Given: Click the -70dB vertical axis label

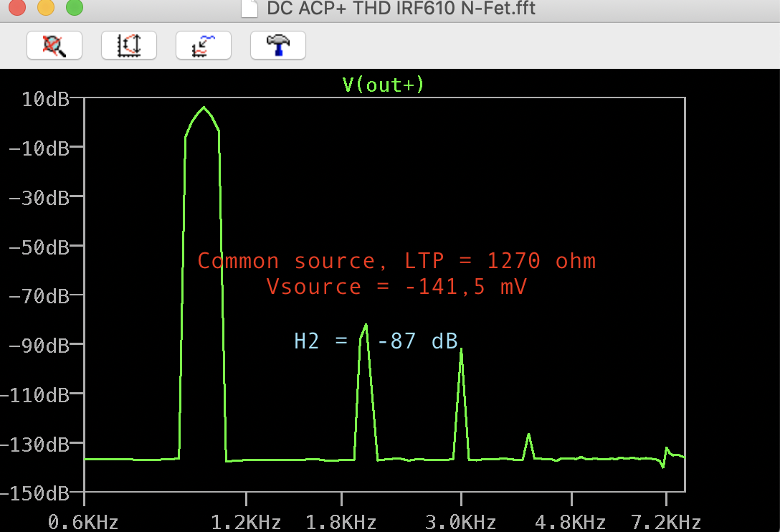Looking at the screenshot, I should click(x=39, y=296).
